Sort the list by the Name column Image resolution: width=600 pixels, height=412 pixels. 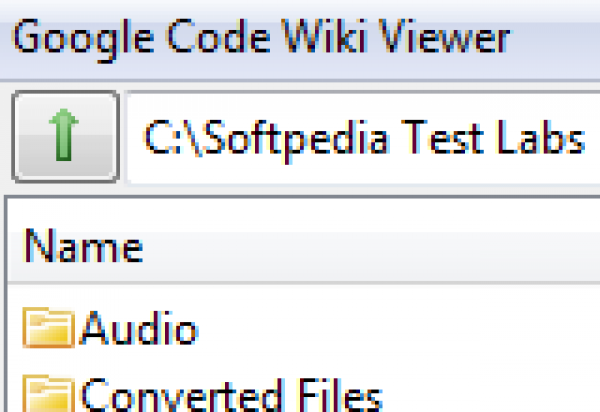[83, 246]
